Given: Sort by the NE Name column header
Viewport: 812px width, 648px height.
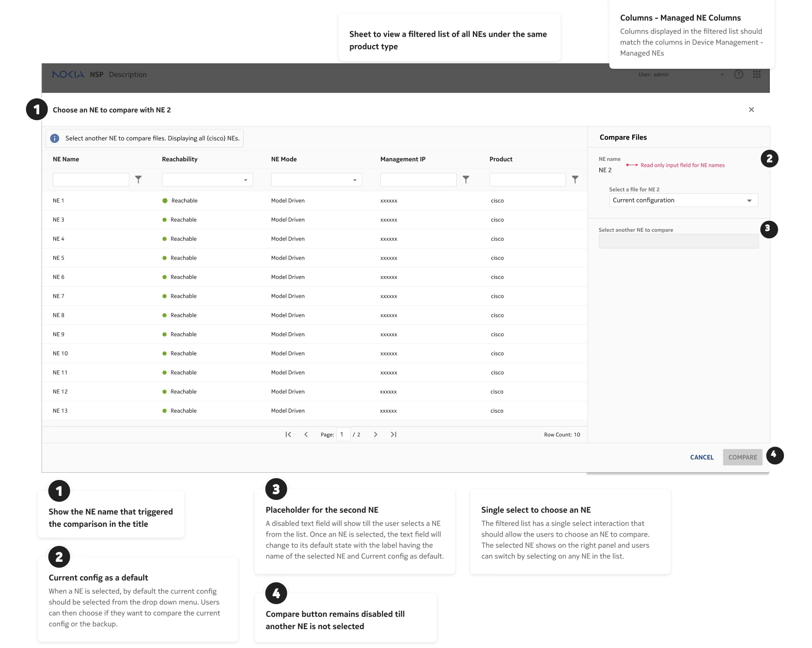Looking at the screenshot, I should (66, 159).
